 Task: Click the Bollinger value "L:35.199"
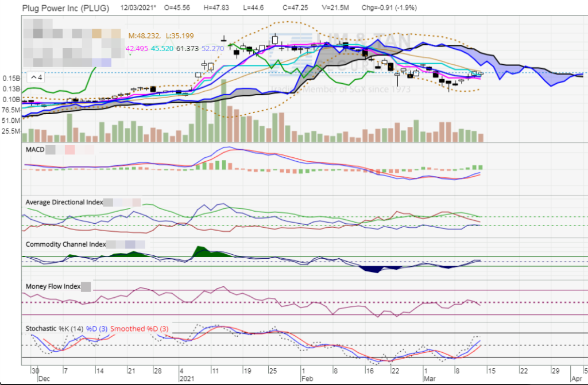pos(180,36)
